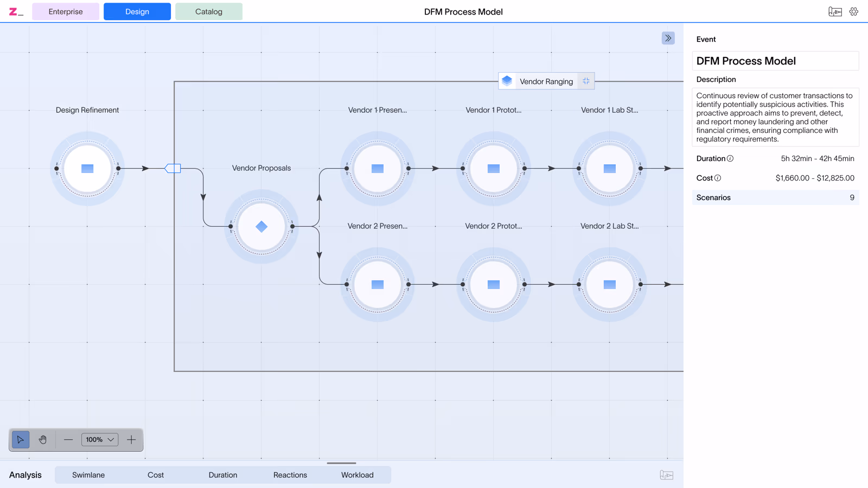Open the Workload analysis view

pos(358,475)
